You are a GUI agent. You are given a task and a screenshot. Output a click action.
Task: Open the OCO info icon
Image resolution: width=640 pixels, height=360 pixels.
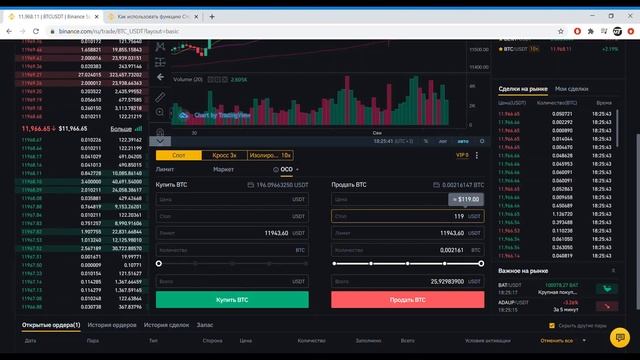coord(276,169)
